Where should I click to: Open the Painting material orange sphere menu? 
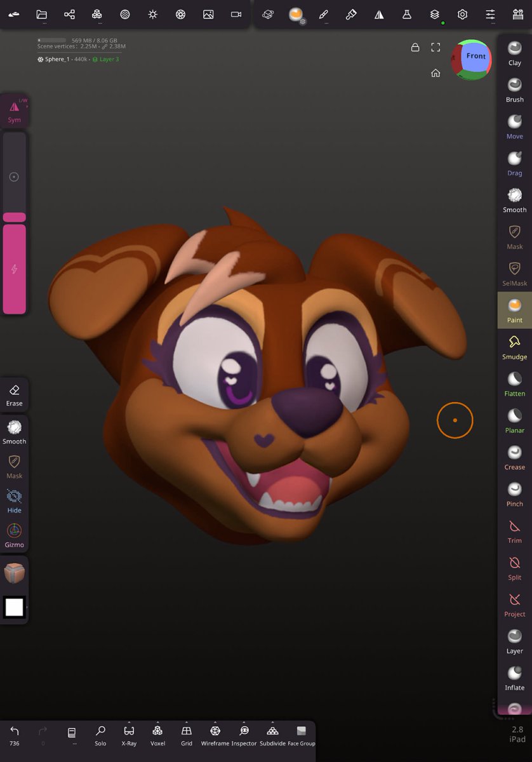(296, 15)
